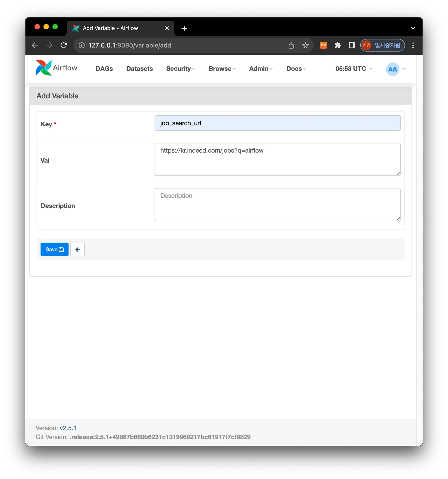Screen dimensions: 448x479
Task: Click the Airflow pinwheel logo
Action: pos(44,68)
